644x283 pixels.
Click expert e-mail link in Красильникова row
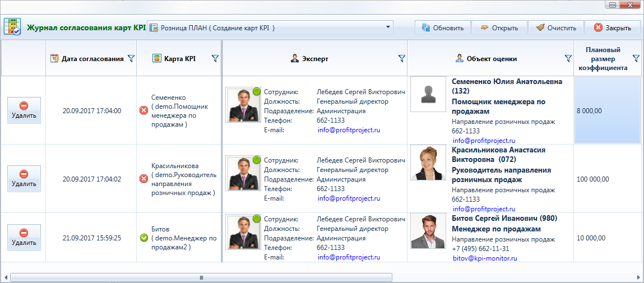coord(349,198)
